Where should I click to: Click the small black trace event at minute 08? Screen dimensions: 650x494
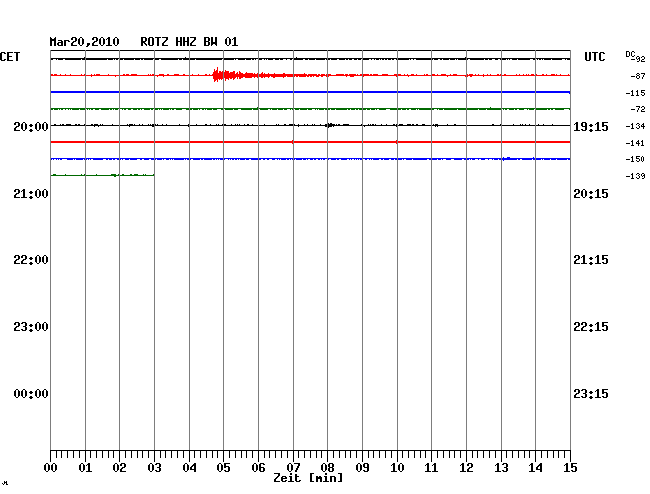click(330, 125)
